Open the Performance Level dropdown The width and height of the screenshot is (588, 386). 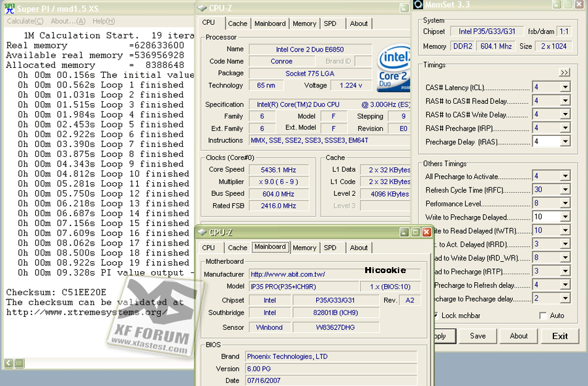click(x=565, y=203)
